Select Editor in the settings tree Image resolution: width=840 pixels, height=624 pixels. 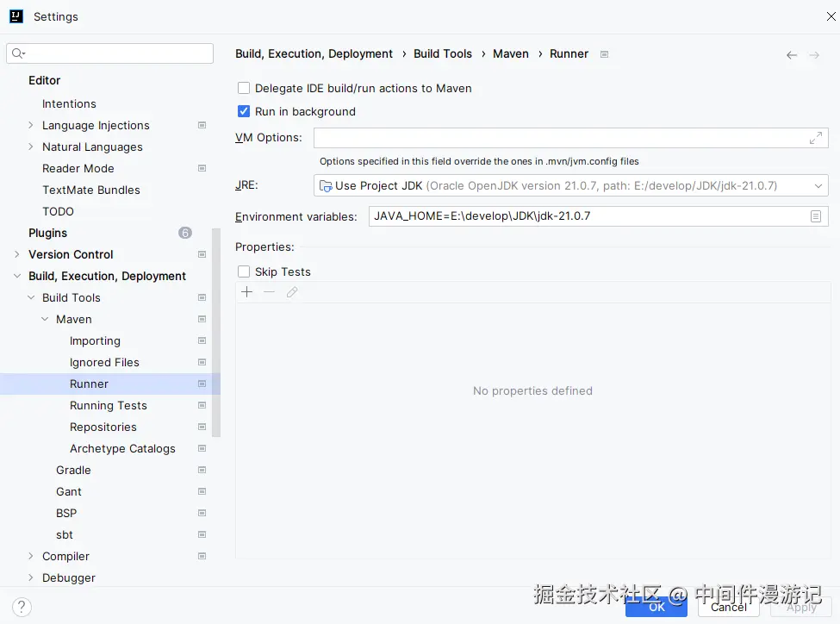[45, 80]
